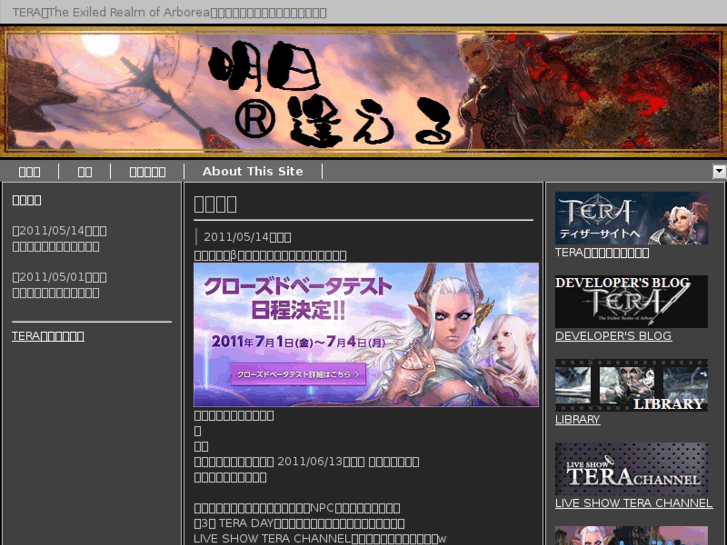Open the LIBRARY filmstrip banner

point(631,385)
